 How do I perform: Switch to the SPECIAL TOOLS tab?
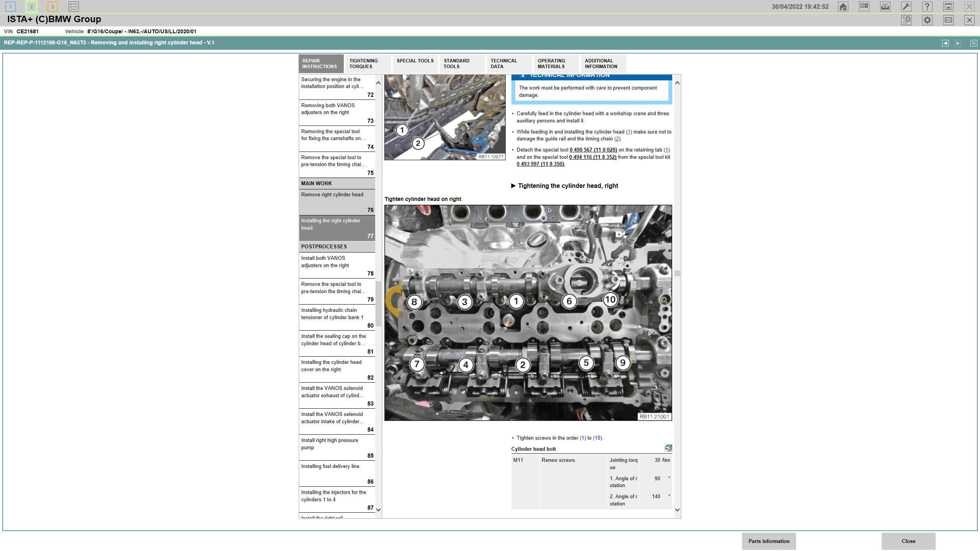pyautogui.click(x=415, y=64)
